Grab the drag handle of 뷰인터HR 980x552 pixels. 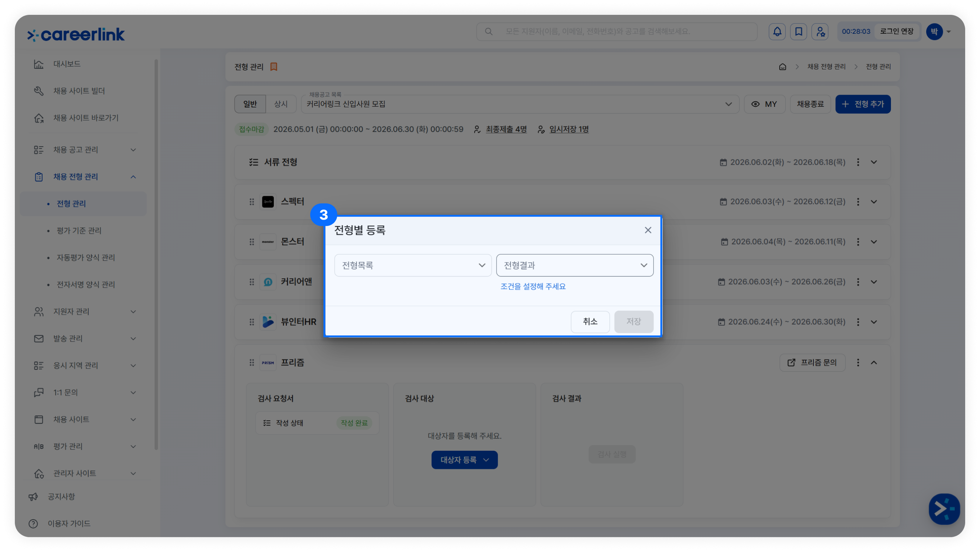coord(252,322)
